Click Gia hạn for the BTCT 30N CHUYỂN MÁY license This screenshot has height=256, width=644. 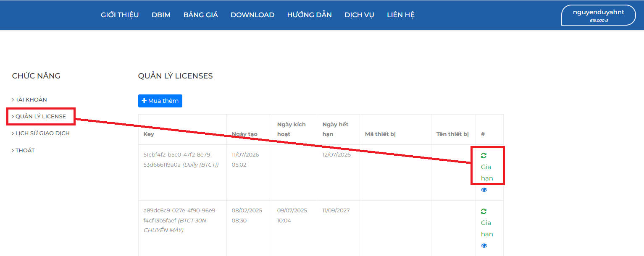[487, 228]
